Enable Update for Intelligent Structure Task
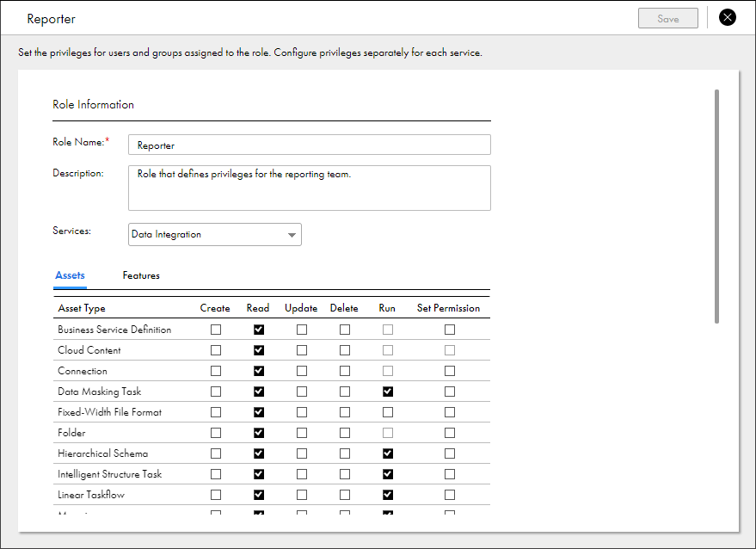Image resolution: width=756 pixels, height=549 pixels. click(302, 475)
